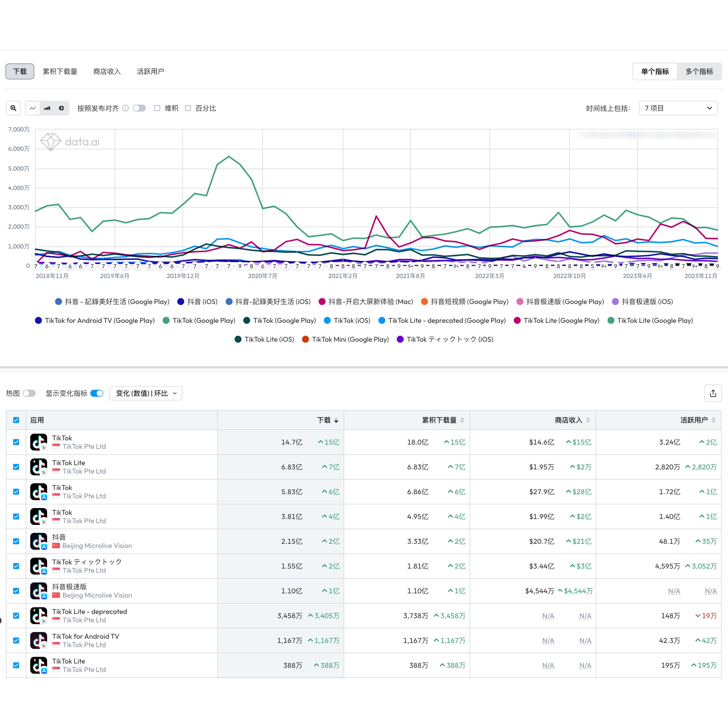Uncheck the 抖音 row checkbox
Image resolution: width=728 pixels, height=728 pixels.
click(16, 541)
